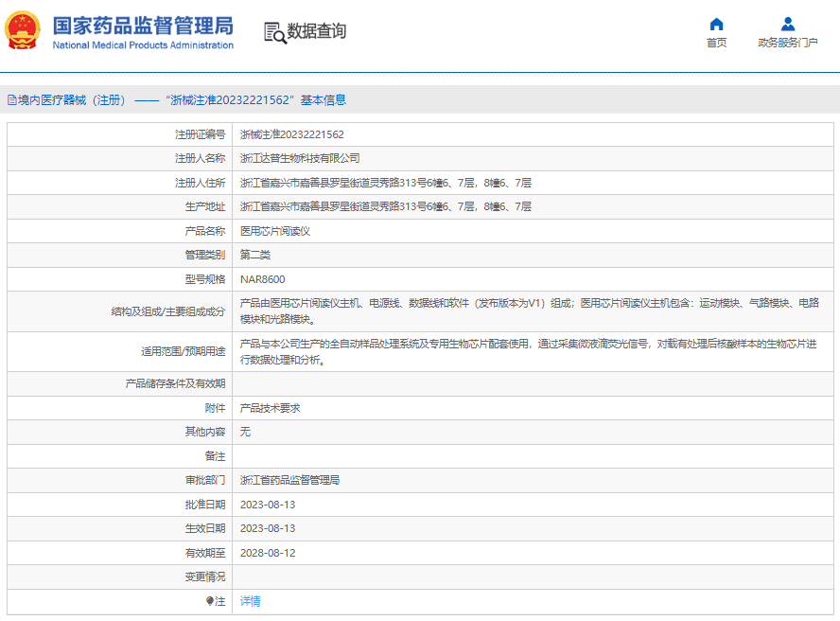Click the 变更情况 field label
The height and width of the screenshot is (621, 840).
click(205, 577)
